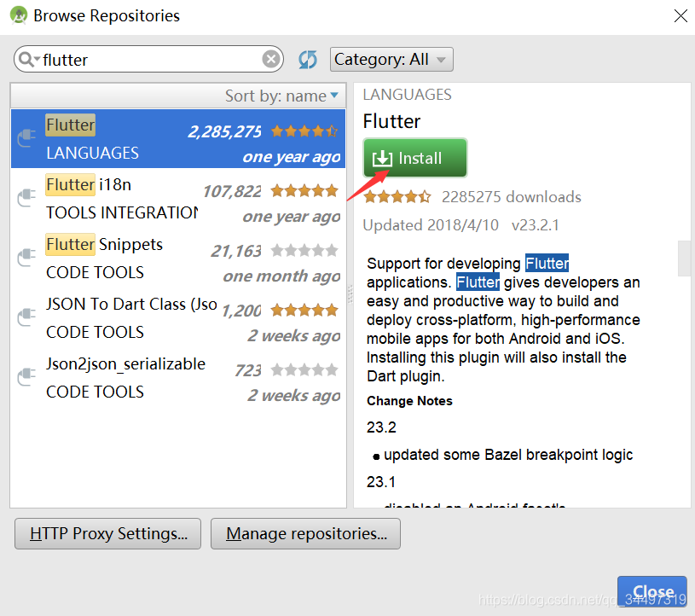Click plug icon of Flutter Snippets row

pos(26,258)
